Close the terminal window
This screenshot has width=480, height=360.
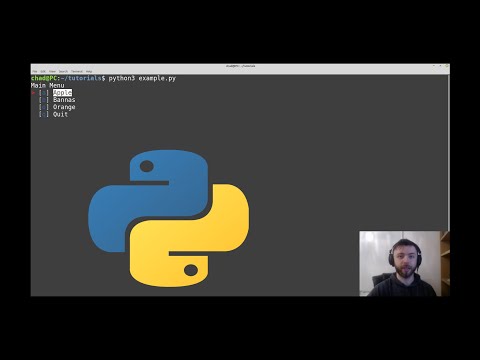coord(447,66)
